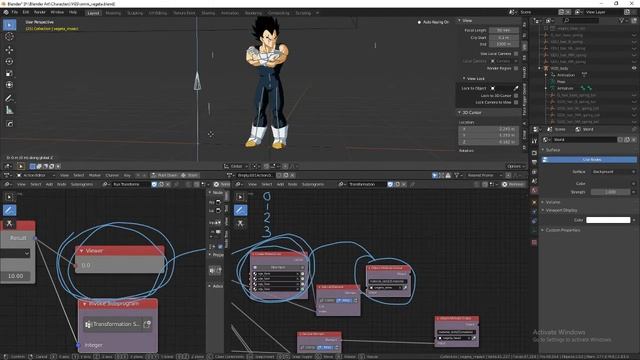640x360 pixels.
Task: Open the Render menu
Action: click(x=40, y=12)
